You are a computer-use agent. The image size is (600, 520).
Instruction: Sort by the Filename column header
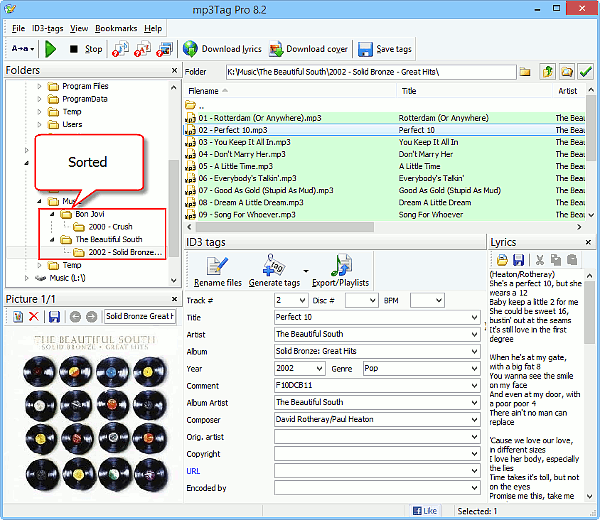click(x=290, y=91)
